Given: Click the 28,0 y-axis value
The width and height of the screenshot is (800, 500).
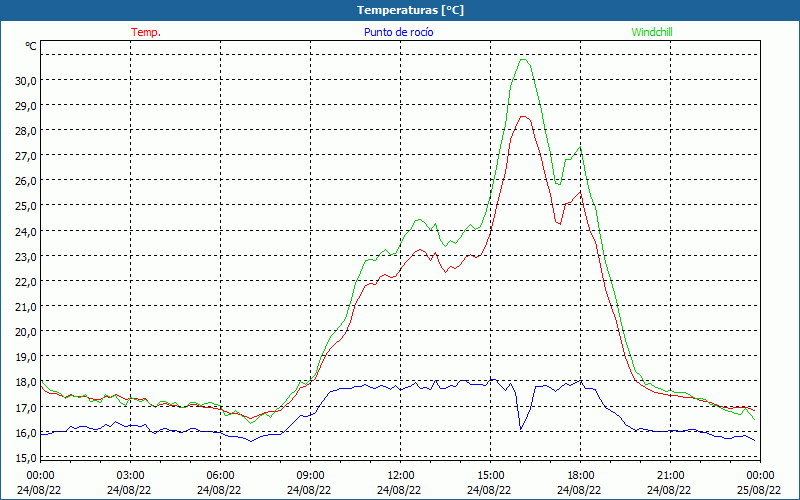Looking at the screenshot, I should click(26, 131).
